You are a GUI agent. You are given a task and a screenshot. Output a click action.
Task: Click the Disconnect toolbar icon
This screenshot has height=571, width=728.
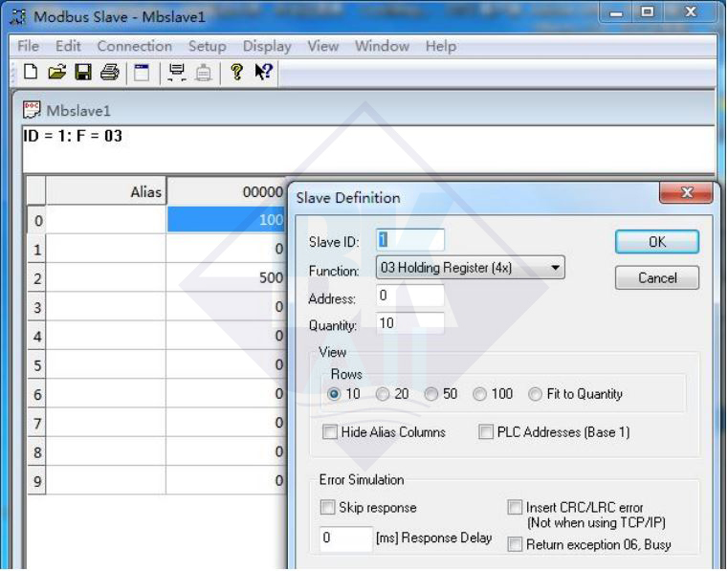pos(204,73)
